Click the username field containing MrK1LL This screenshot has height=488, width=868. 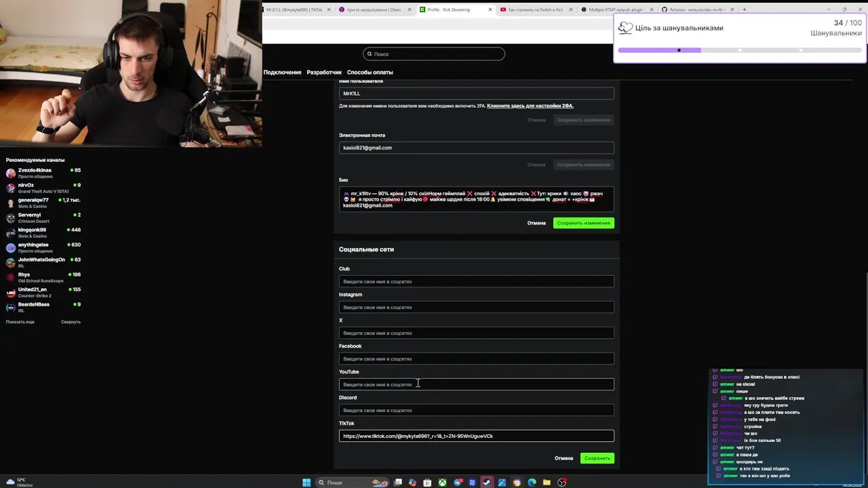(x=477, y=94)
